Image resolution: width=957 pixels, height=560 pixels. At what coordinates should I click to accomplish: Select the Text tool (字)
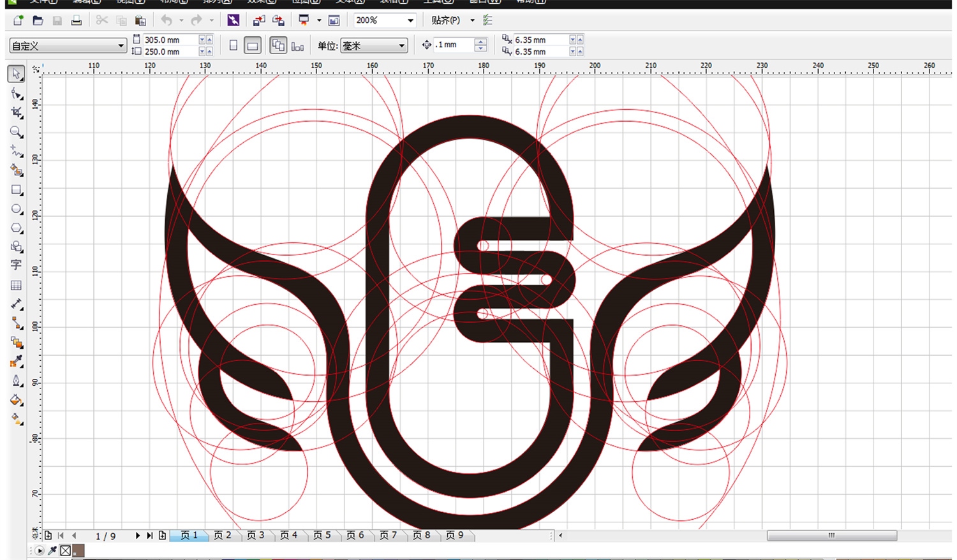tap(17, 265)
